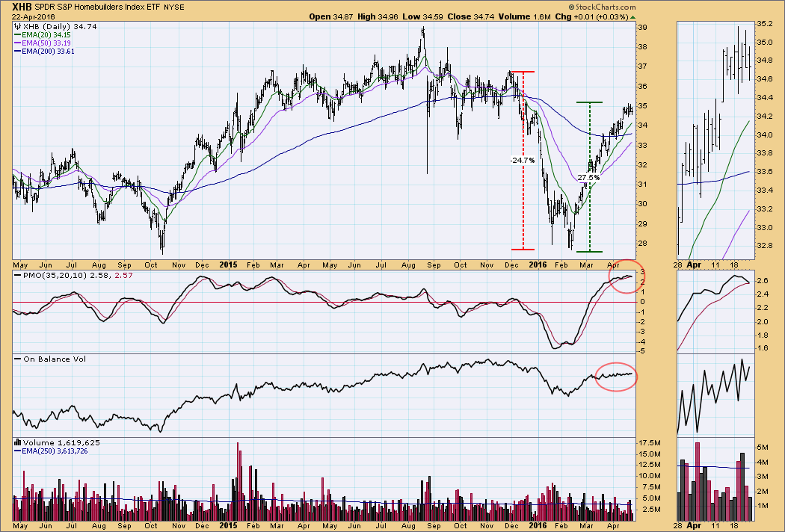This screenshot has height=532, width=785.
Task: Click the Close 34.74 value
Action: point(470,16)
